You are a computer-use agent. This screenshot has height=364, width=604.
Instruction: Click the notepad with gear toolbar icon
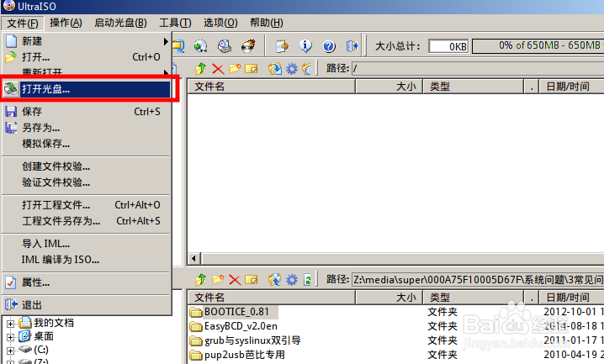click(282, 46)
